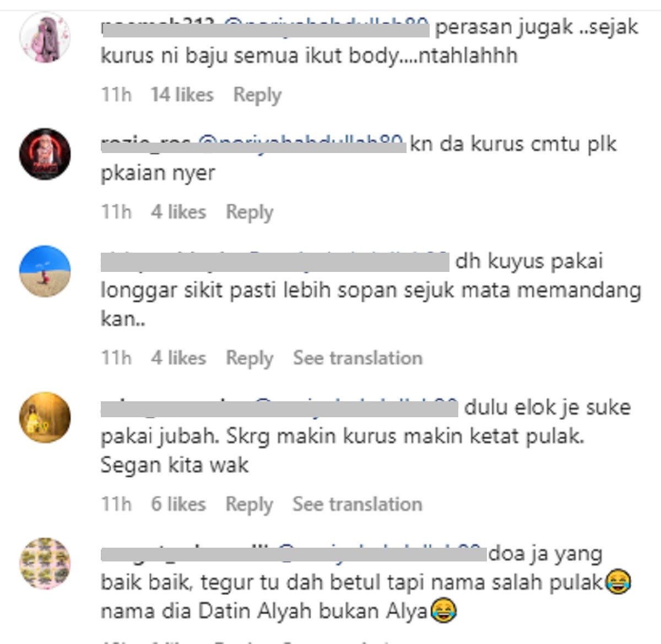Open the patterned collage avatar profile

[x=45, y=564]
